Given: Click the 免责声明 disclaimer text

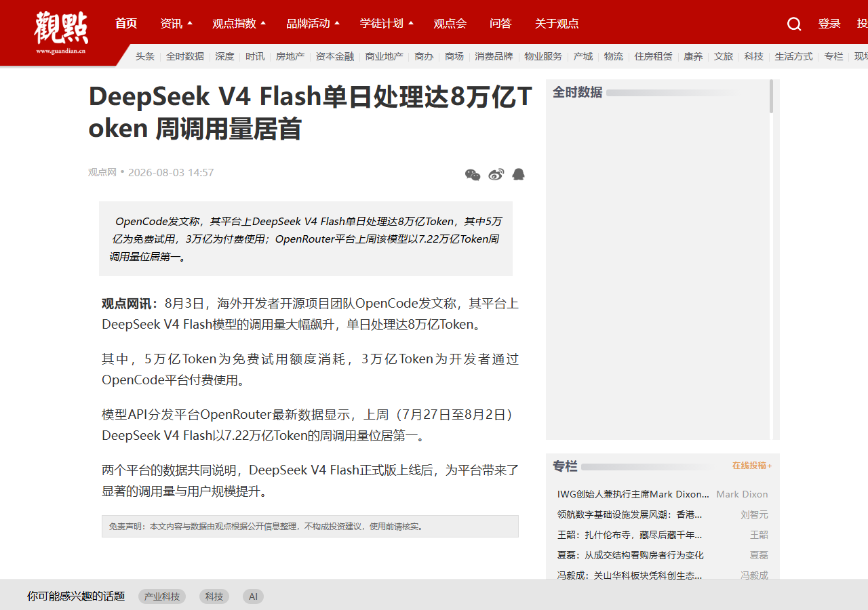Looking at the screenshot, I should click(x=266, y=526).
